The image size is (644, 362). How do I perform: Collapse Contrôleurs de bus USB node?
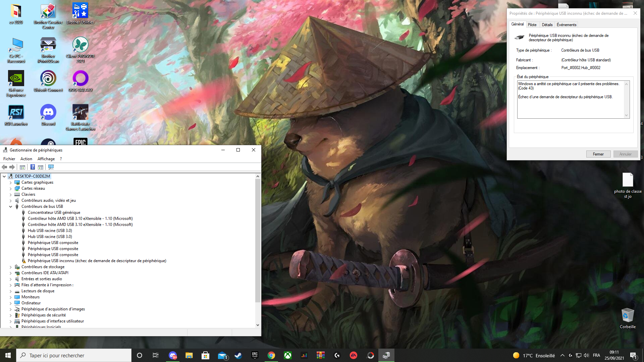pyautogui.click(x=10, y=207)
